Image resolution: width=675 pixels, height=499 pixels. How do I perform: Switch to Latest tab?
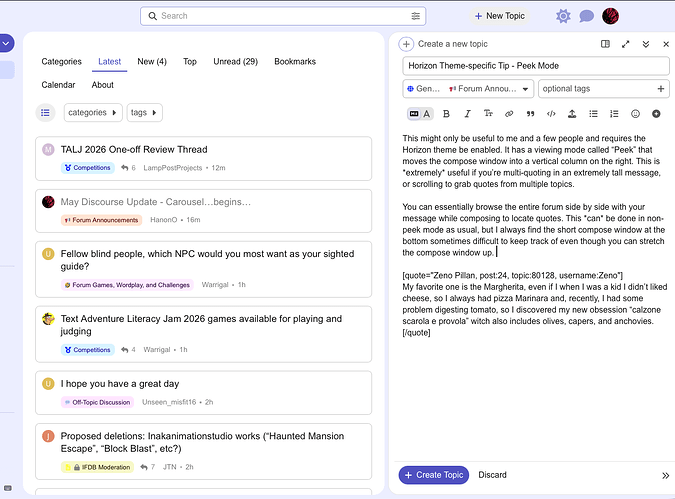tap(109, 62)
